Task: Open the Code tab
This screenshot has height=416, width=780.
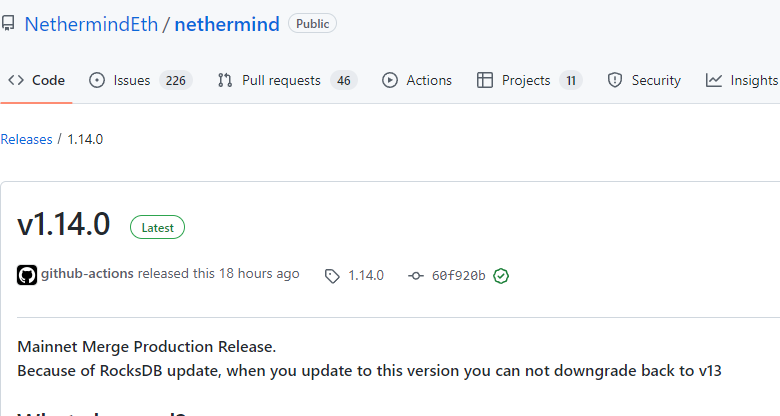Action: tap(36, 80)
